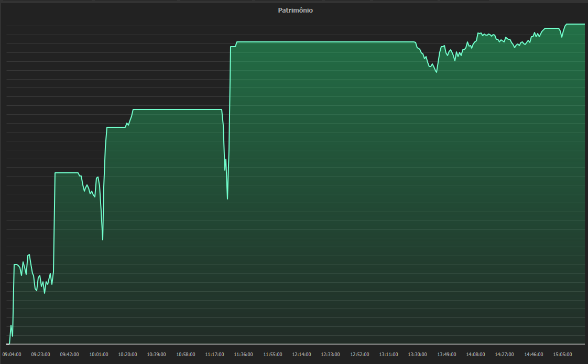Select the 14:08:00 axis tick label
Screen dimensions: 588x364
[475, 354]
